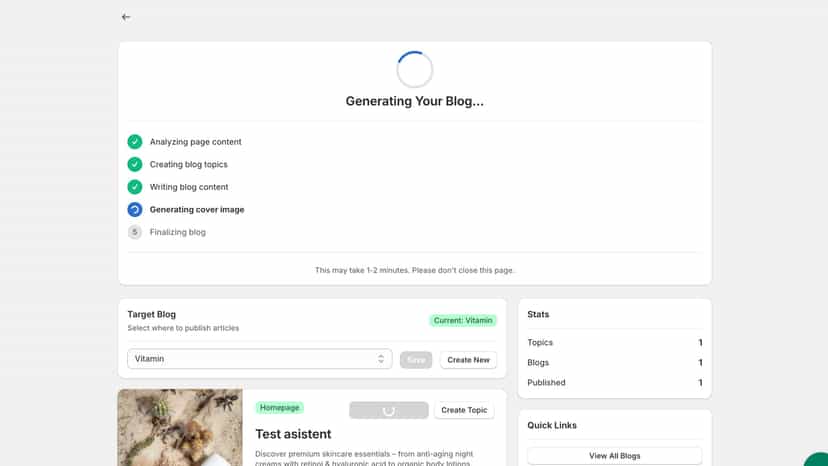Click the Analyzing page content step text
Screen dimensions: 828x466
tap(195, 142)
